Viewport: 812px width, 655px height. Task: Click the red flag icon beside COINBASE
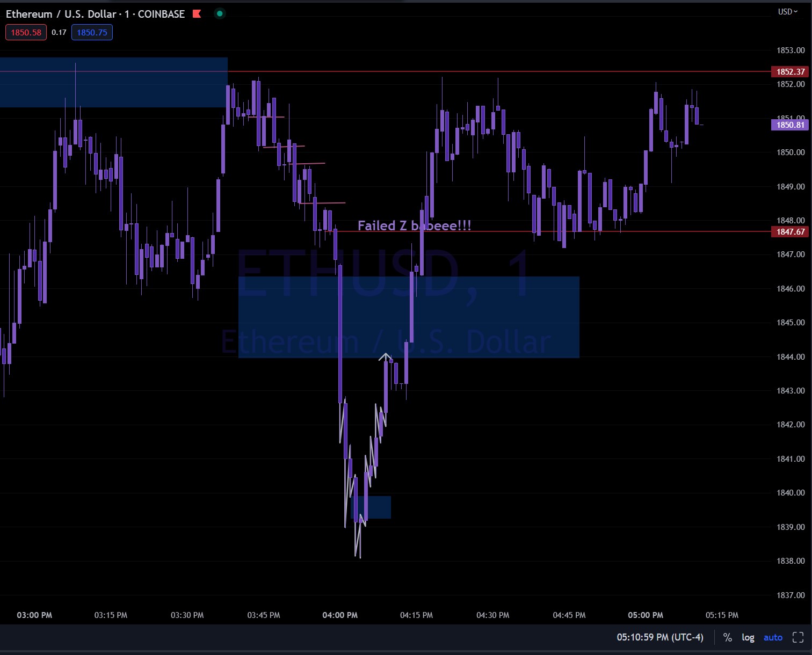tap(197, 14)
